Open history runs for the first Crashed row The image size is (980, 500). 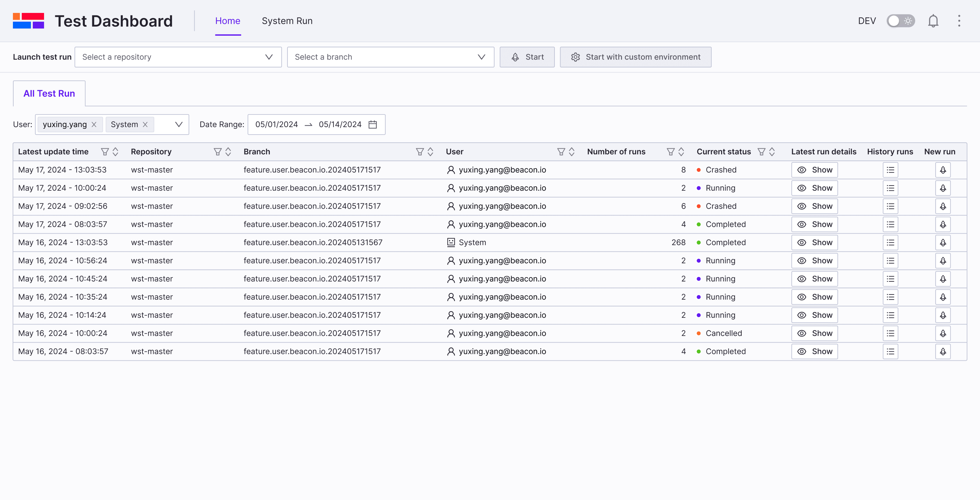(890, 170)
